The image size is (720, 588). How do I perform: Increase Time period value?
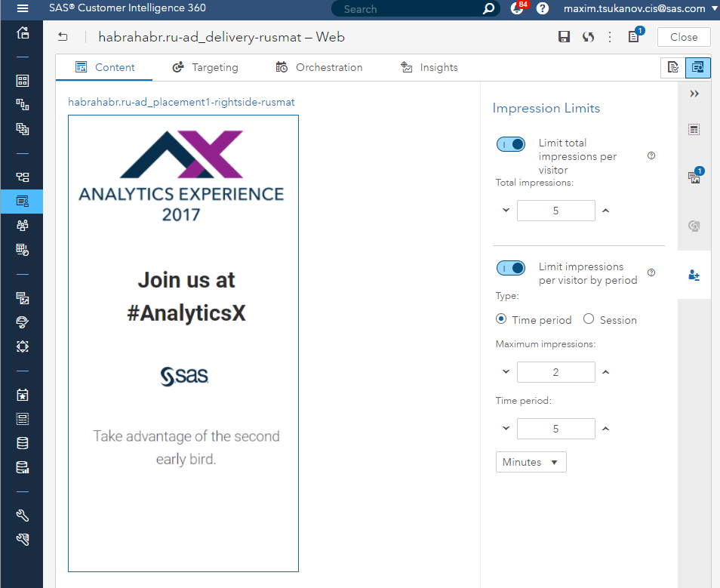(x=606, y=428)
